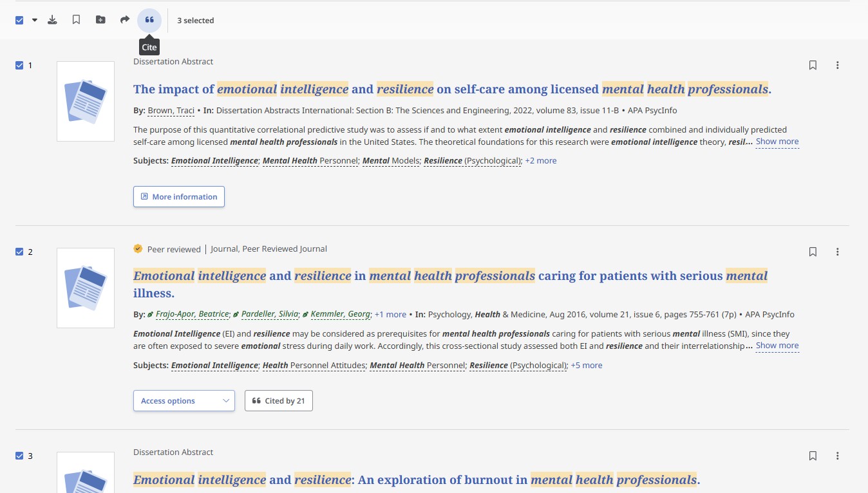Click 'Dissertation Abstract' label on result 1
Image resolution: width=868 pixels, height=493 pixels.
173,62
